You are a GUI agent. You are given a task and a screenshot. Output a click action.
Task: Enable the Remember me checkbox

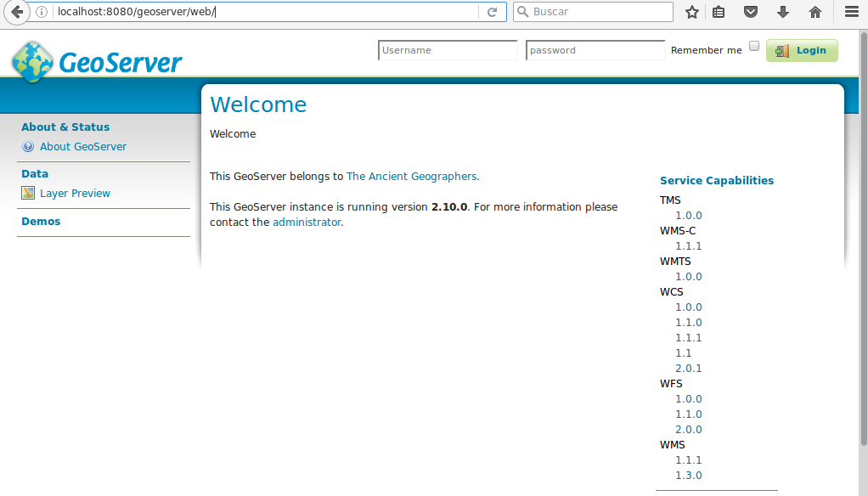pyautogui.click(x=754, y=47)
